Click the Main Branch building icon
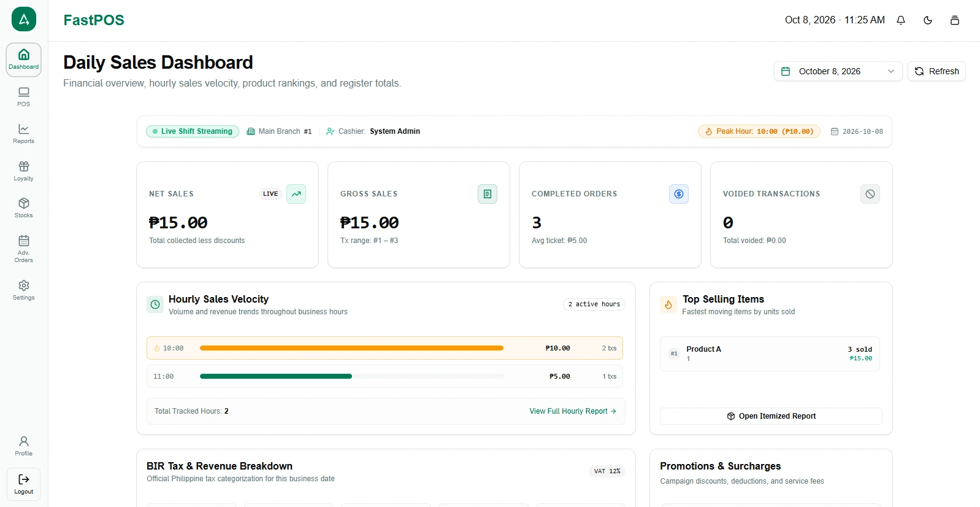Screen dimensions: 980x507 tap(251, 131)
